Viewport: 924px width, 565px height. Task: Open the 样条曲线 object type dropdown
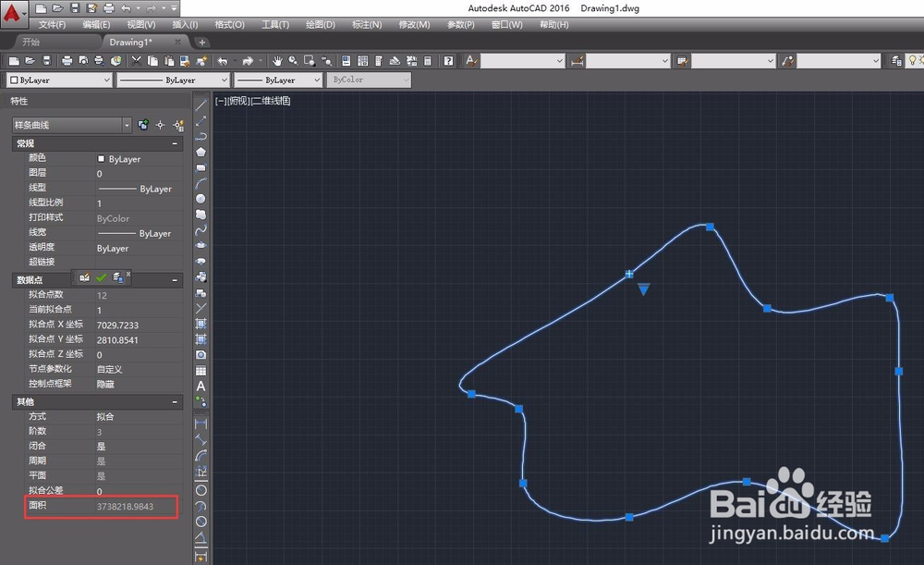pyautogui.click(x=71, y=125)
